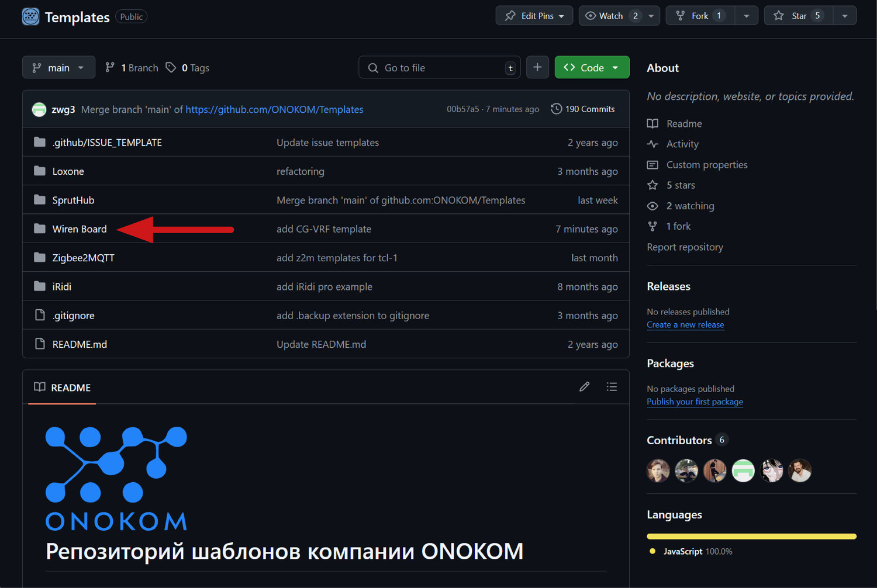The height and width of the screenshot is (588, 877).
Task: Fork the Templates repository
Action: (x=699, y=16)
